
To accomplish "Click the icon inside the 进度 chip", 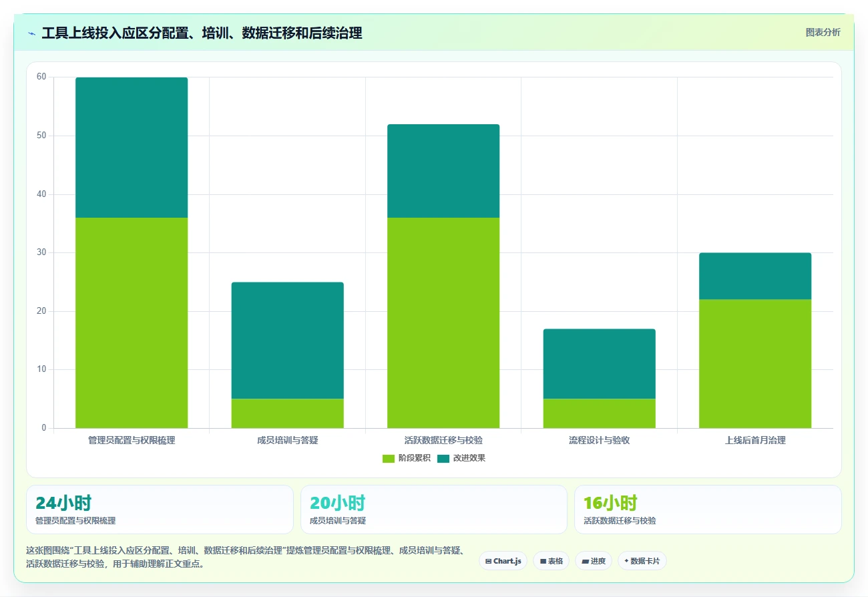I will (x=585, y=561).
